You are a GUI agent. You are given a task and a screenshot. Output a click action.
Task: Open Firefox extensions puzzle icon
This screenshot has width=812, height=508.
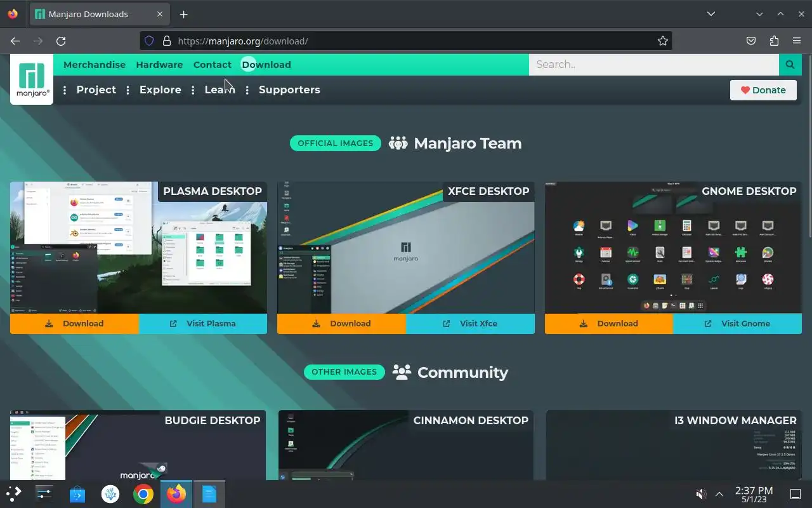pyautogui.click(x=774, y=41)
